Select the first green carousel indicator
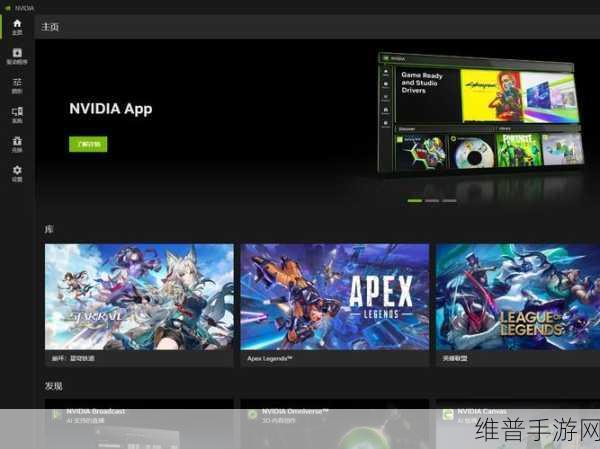Image resolution: width=600 pixels, height=449 pixels. 415,201
